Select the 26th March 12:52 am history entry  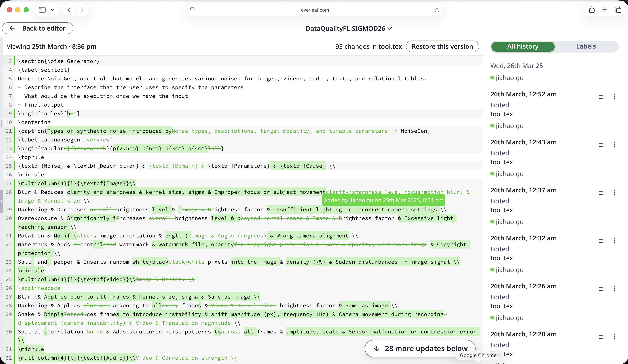(523, 94)
